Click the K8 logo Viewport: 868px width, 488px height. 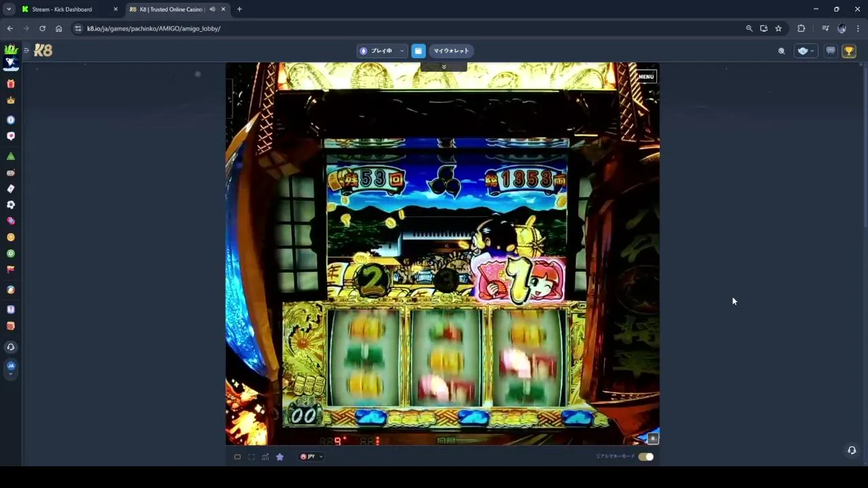coord(43,50)
